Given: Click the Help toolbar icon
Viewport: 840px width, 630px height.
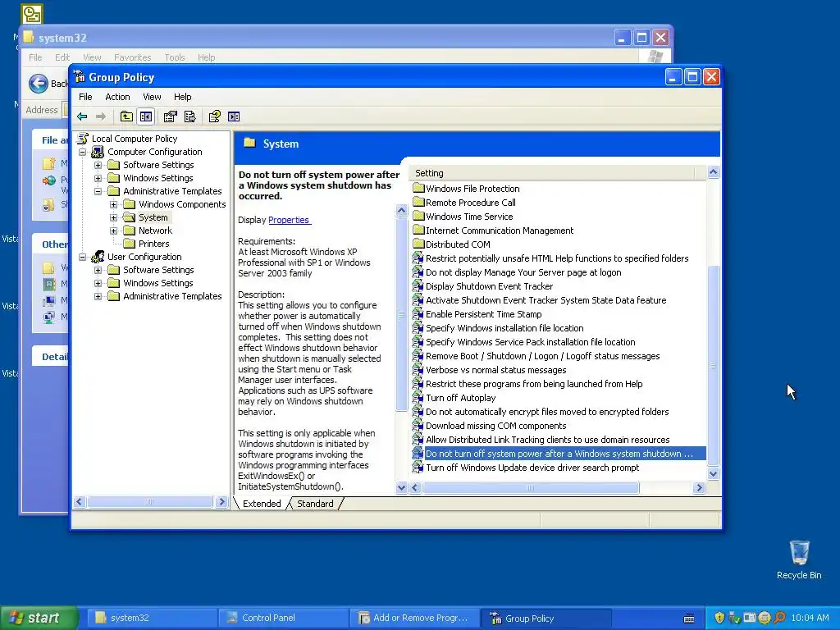Looking at the screenshot, I should 215,116.
